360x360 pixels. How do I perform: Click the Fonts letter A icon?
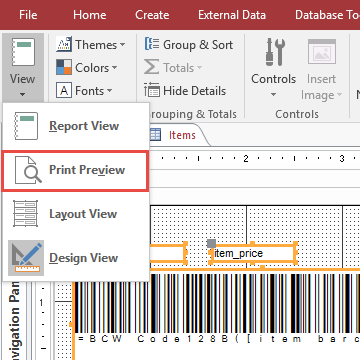coord(64,90)
